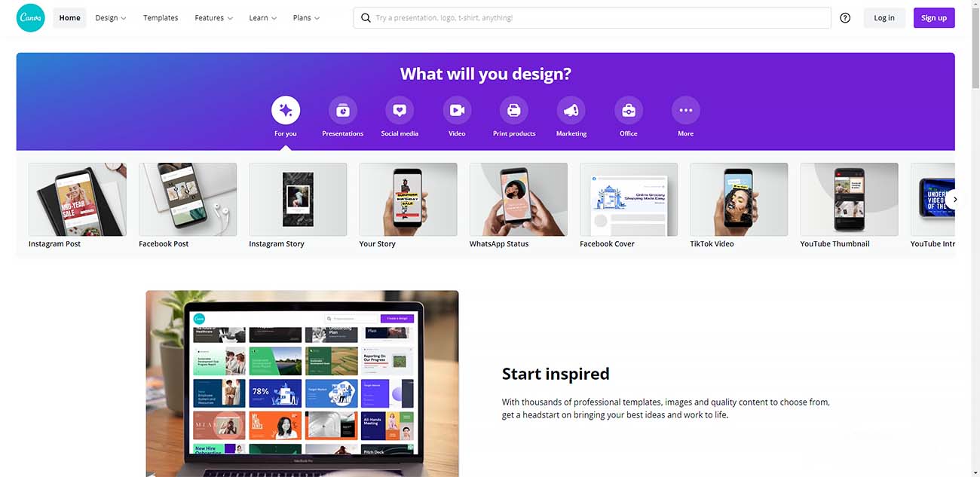Open the Learn dropdown menu

tap(263, 18)
